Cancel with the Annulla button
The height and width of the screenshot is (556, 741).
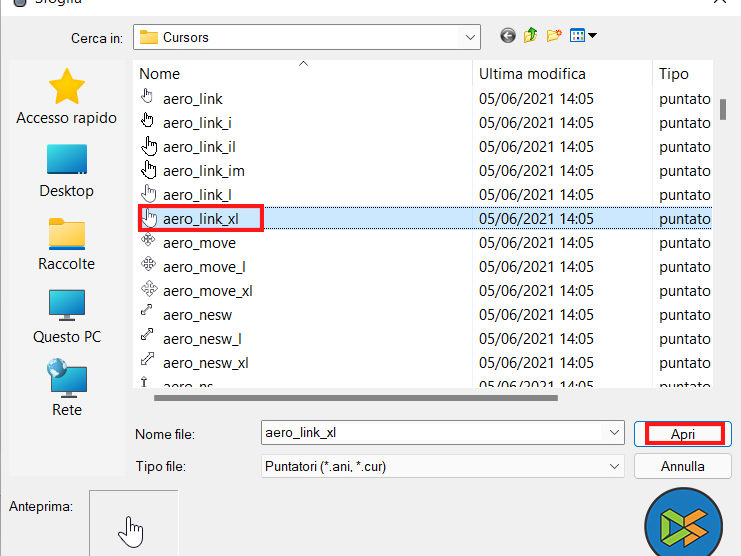[683, 466]
